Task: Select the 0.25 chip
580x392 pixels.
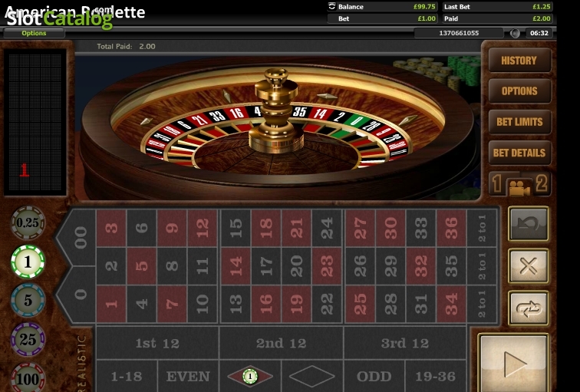Action: click(x=28, y=222)
